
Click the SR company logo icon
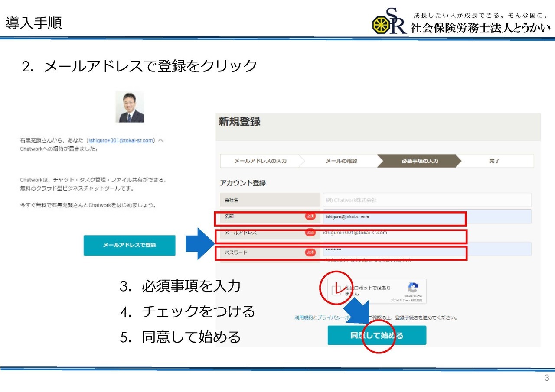(389, 21)
